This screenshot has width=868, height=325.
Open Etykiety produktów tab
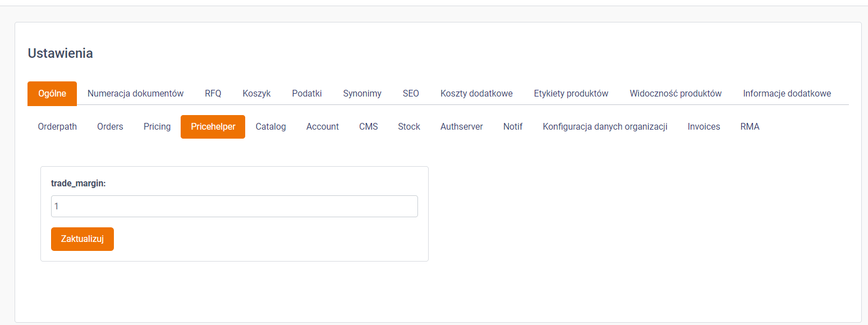pos(571,93)
